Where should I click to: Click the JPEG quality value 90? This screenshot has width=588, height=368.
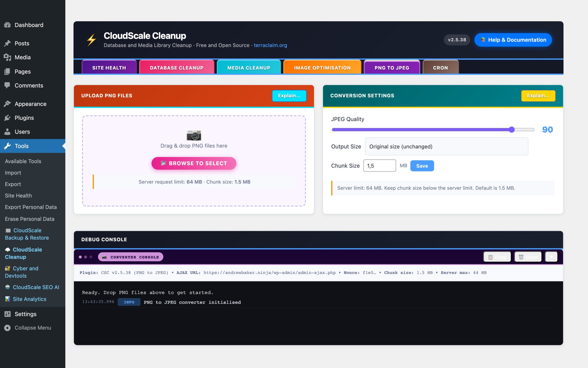[547, 129]
